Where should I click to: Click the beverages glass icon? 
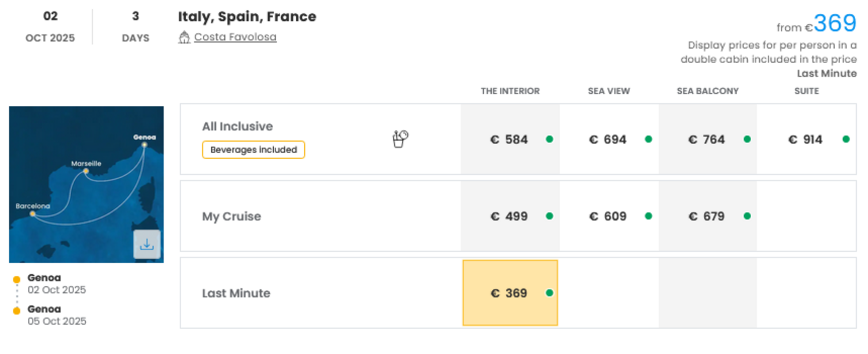click(x=400, y=139)
